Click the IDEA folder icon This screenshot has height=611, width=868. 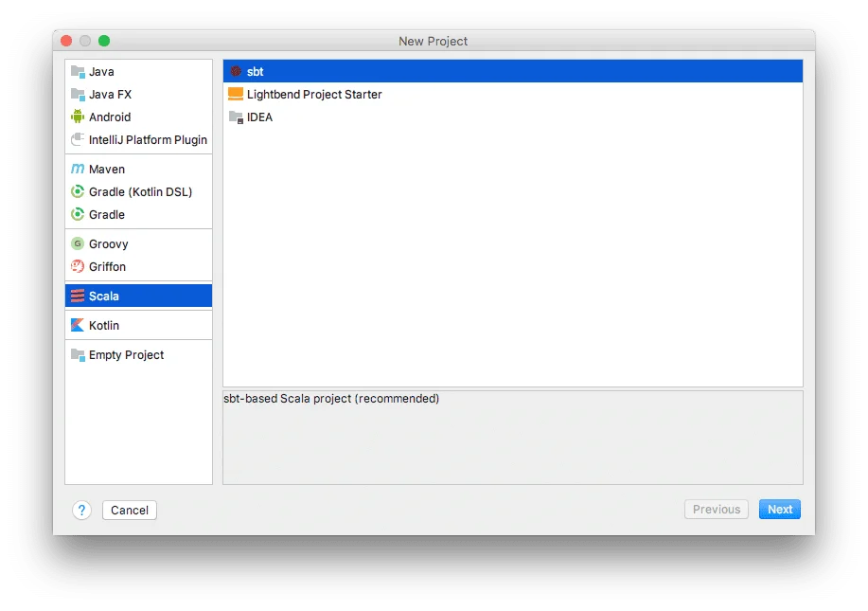236,117
